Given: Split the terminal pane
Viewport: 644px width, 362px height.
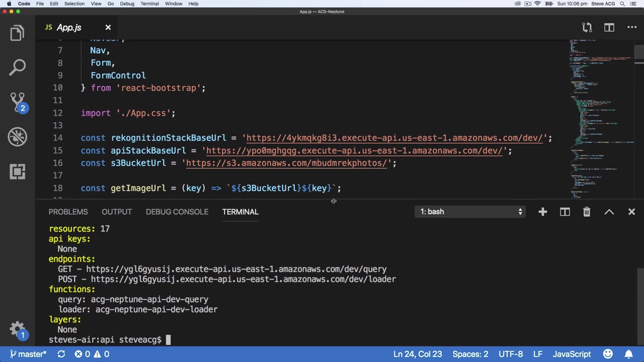Looking at the screenshot, I should (565, 212).
